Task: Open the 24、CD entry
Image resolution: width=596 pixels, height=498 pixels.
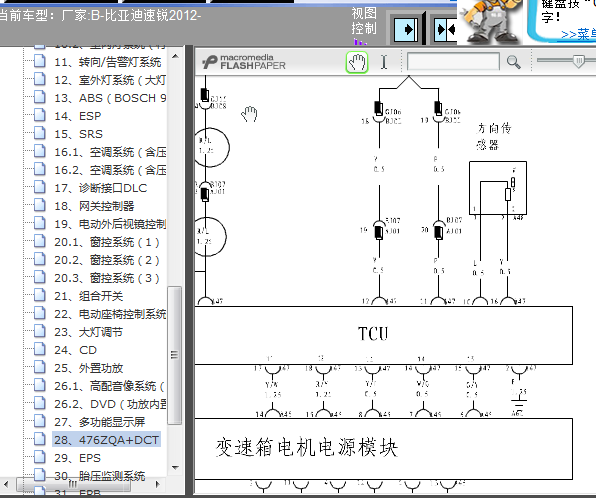Action: [x=75, y=350]
